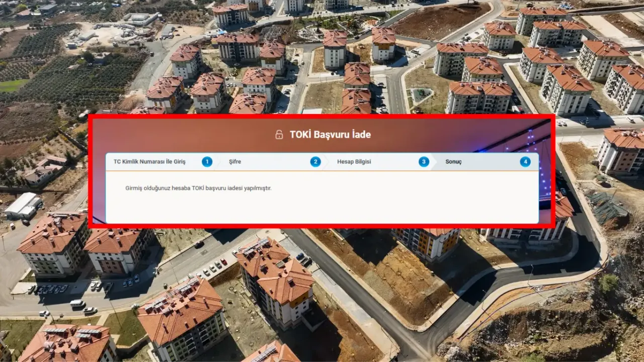This screenshot has width=644, height=362.
Task: Click the word 'yapılmıştır' in the message
Action: pos(258,189)
